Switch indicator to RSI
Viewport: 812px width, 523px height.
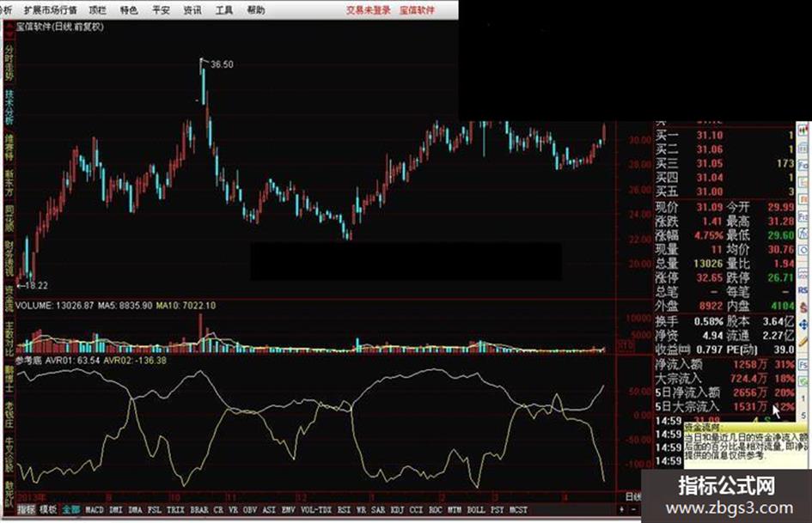click(x=344, y=509)
